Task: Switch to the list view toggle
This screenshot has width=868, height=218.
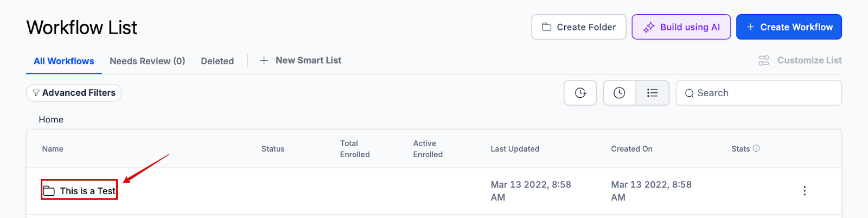Action: 652,93
